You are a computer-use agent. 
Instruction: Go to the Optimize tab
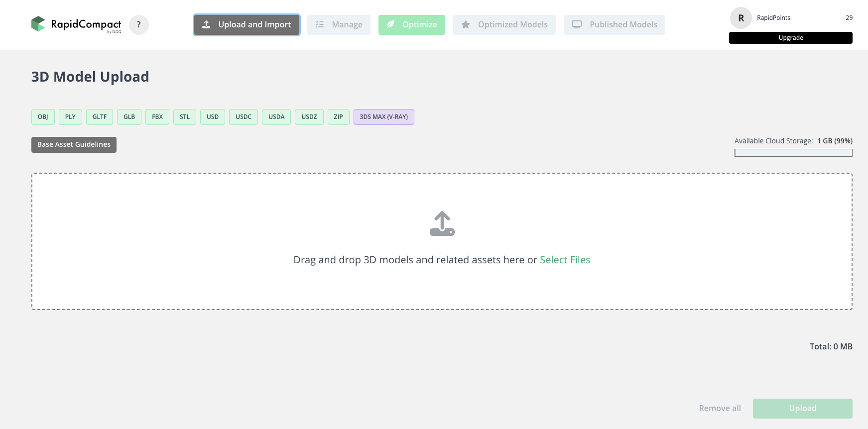[411, 25]
